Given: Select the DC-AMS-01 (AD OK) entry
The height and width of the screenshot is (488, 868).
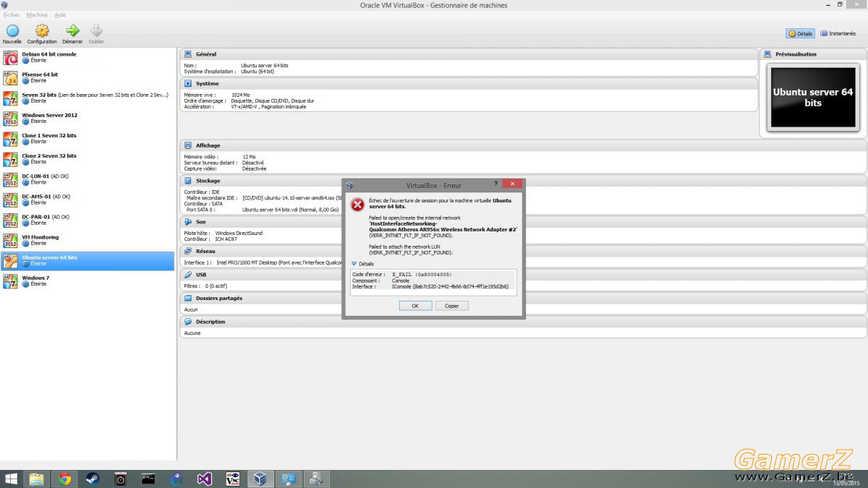Looking at the screenshot, I should [x=88, y=200].
